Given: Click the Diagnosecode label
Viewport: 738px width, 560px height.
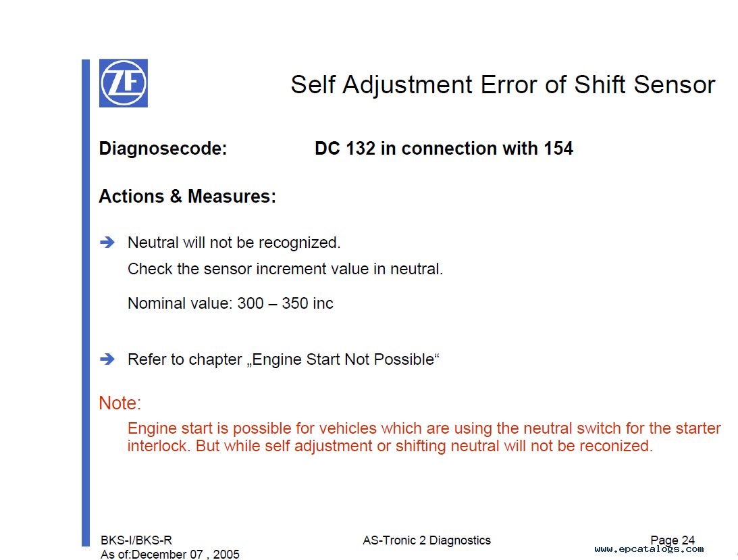Looking at the screenshot, I should [163, 149].
